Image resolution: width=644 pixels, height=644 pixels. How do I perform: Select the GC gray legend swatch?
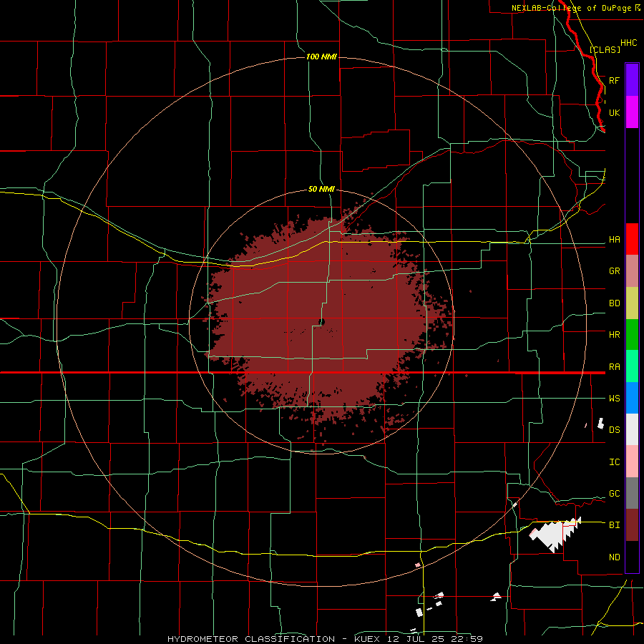[x=632, y=493]
